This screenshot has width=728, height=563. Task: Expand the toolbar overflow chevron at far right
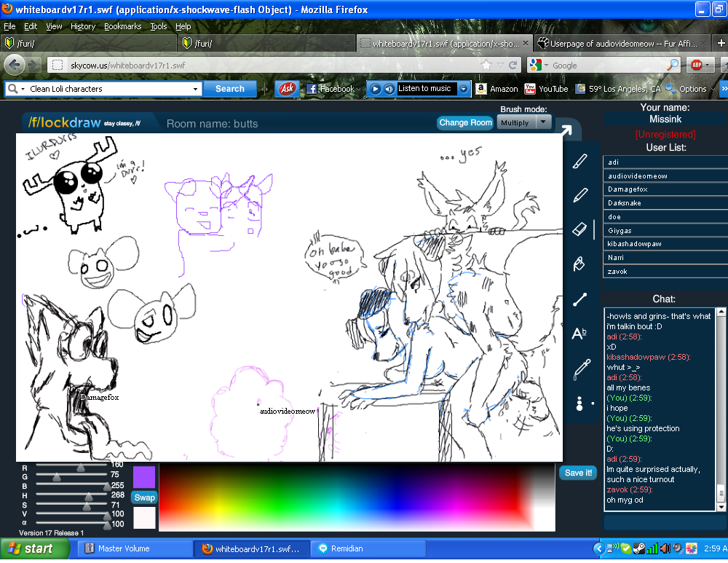click(724, 88)
